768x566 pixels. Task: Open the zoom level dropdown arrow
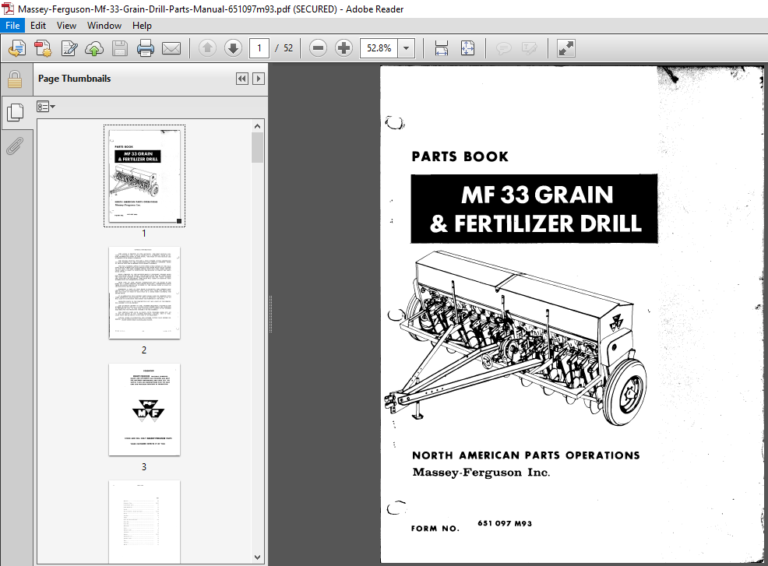[406, 48]
